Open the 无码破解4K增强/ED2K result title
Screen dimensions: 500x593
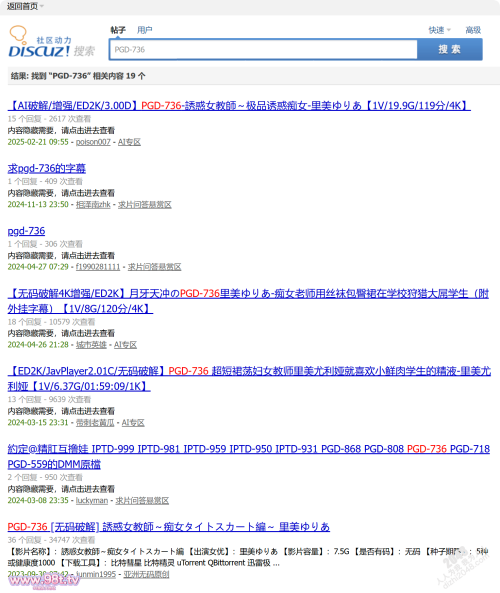(248, 301)
